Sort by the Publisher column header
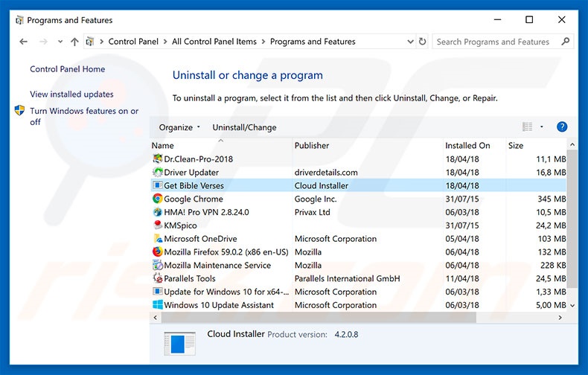 pyautogui.click(x=368, y=146)
